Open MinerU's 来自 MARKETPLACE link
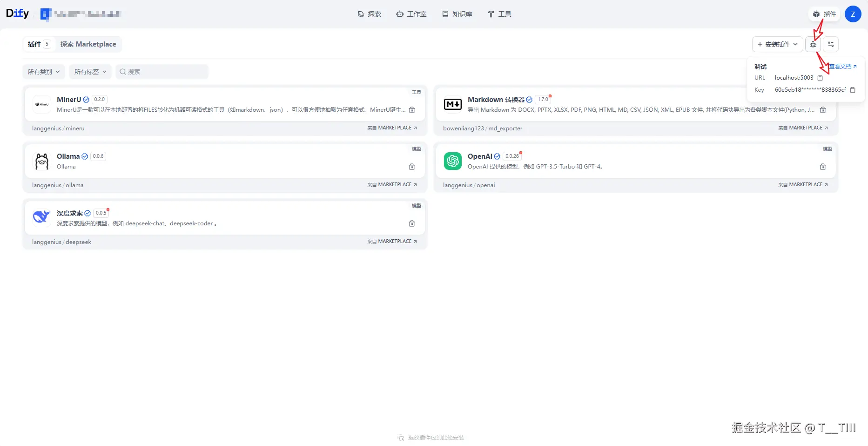868x446 pixels. pos(392,128)
